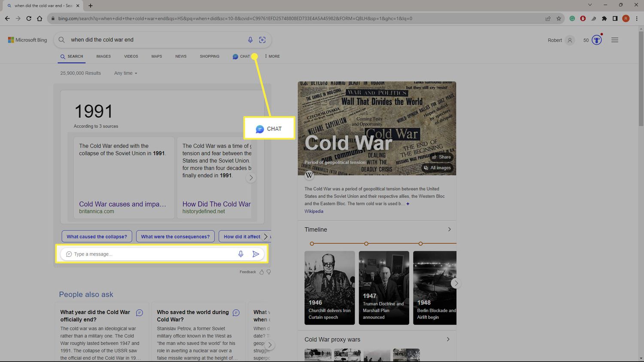The image size is (644, 362).
Task: Open the Any time filter dropdown
Action: [125, 73]
